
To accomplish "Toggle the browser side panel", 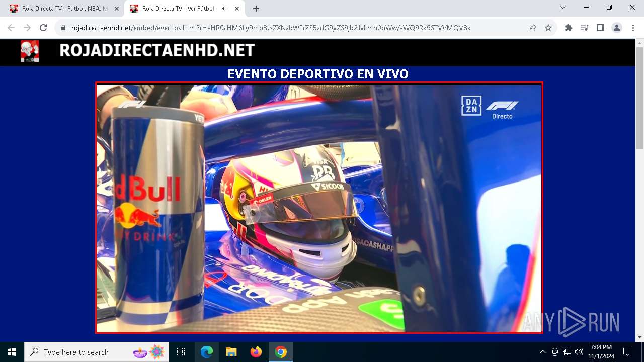I will point(601,28).
